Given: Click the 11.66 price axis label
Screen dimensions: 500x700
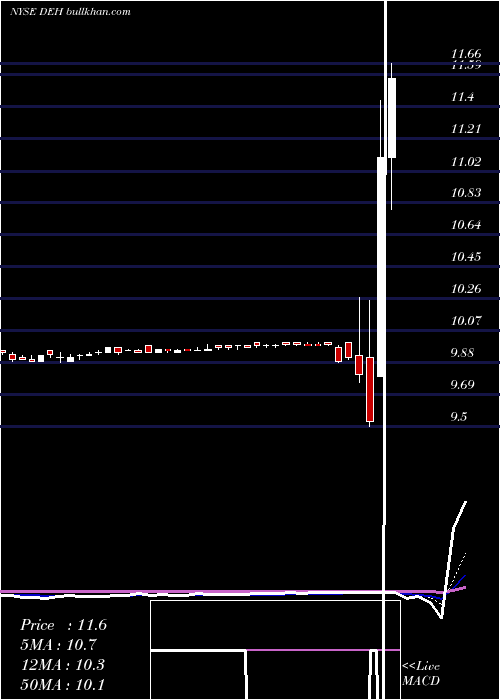Looking at the screenshot, I should pos(466,54).
